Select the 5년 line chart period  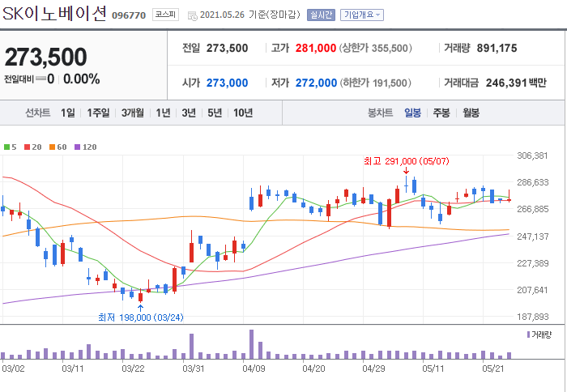(215, 113)
